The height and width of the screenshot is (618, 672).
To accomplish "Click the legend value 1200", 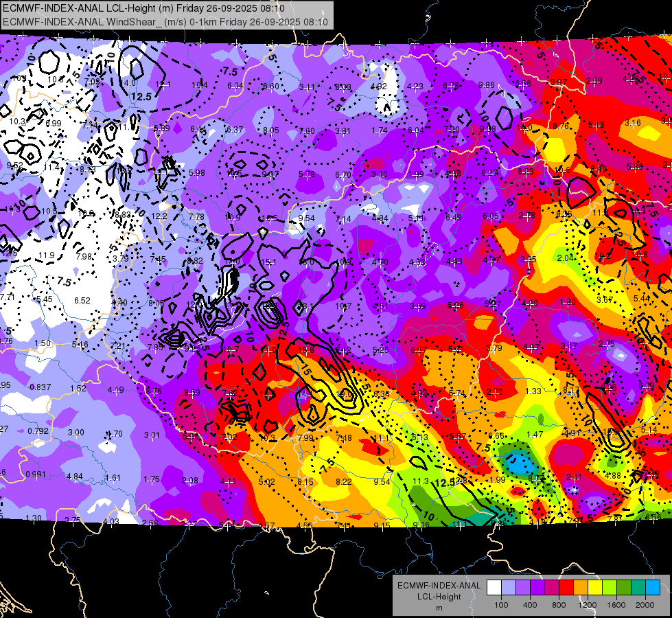I will click(x=587, y=605).
